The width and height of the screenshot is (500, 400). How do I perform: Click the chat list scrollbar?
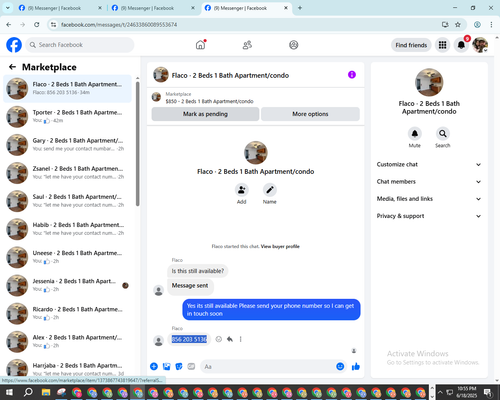[137, 143]
